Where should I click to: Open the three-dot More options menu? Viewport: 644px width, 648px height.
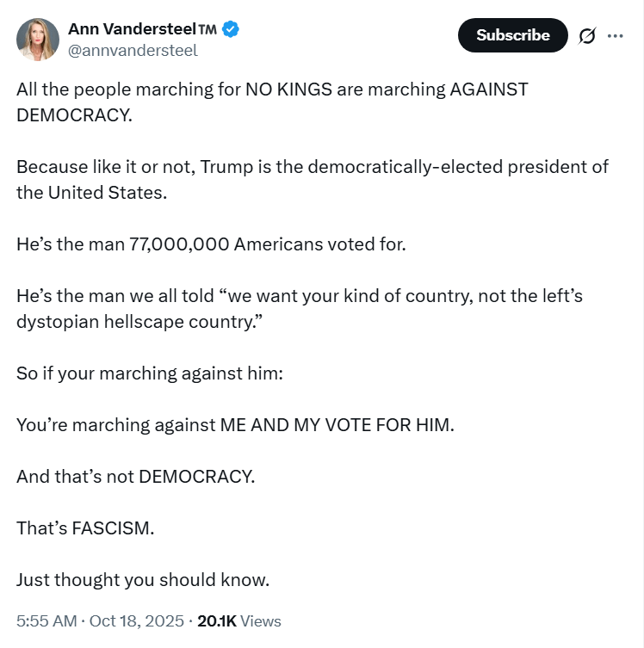click(615, 35)
